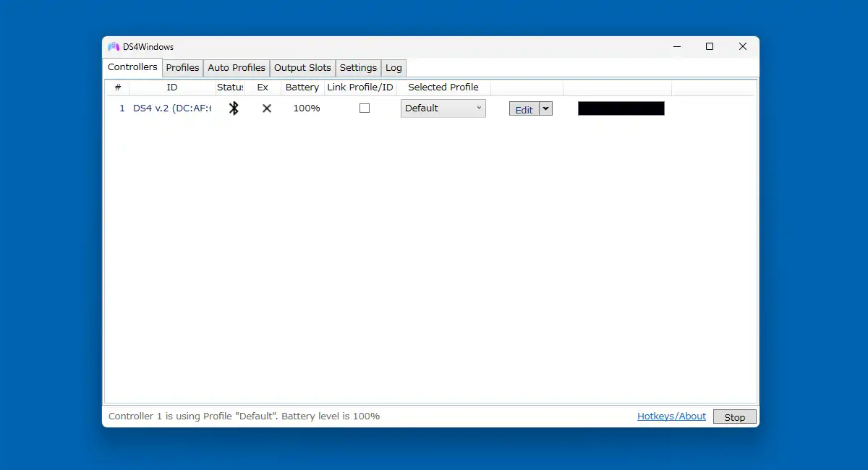Go to the Auto Profiles tab

[237, 68]
